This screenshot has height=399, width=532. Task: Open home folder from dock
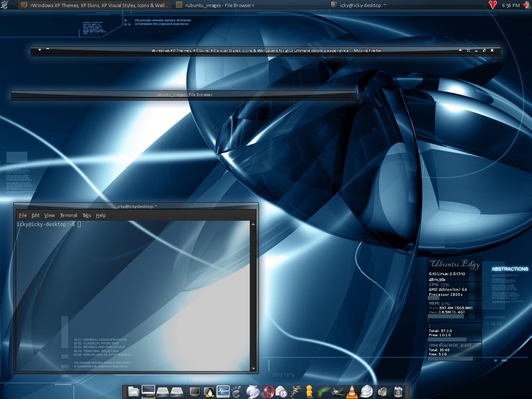[133, 392]
